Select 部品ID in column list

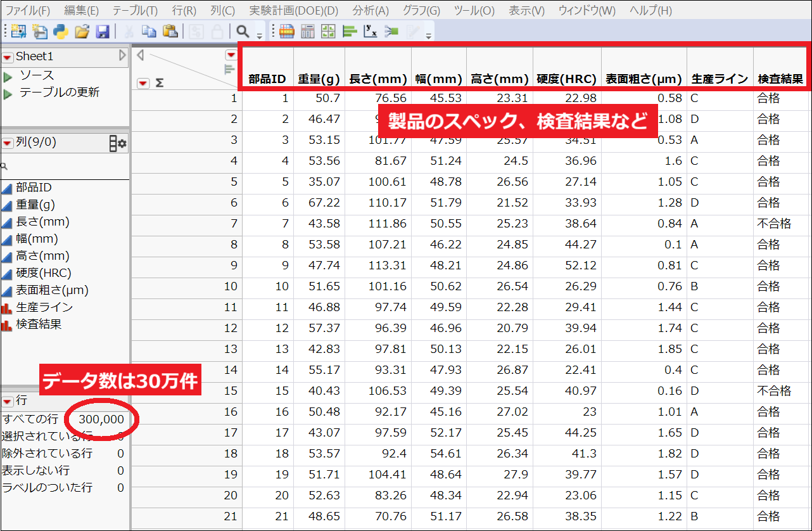click(34, 188)
